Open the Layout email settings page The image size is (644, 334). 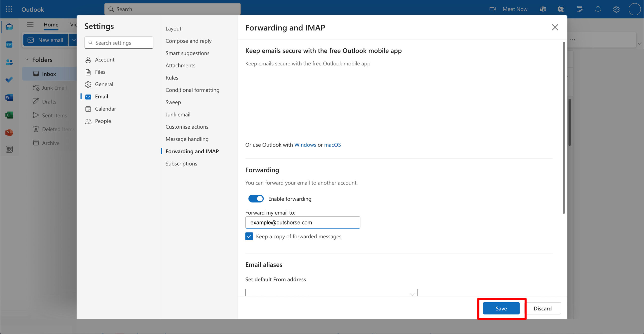173,29
